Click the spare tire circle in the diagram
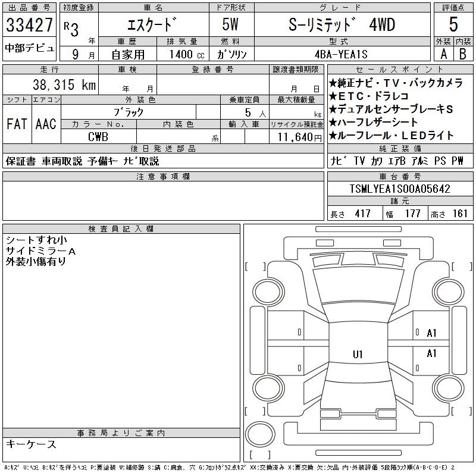The width and height of the screenshot is (476, 476). pos(260,434)
